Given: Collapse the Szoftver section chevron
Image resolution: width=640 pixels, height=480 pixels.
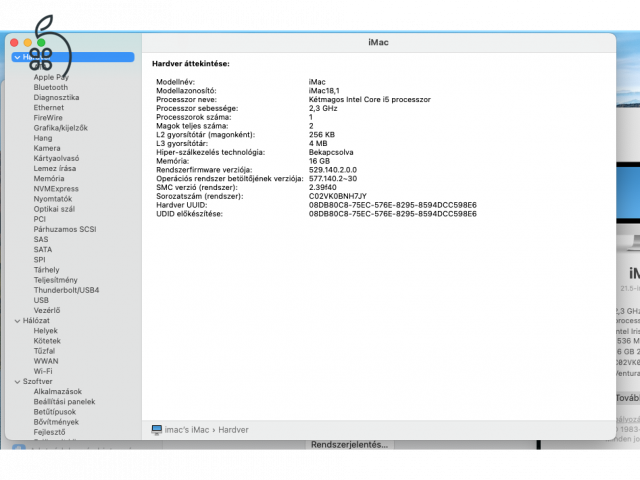Looking at the screenshot, I should pyautogui.click(x=17, y=382).
